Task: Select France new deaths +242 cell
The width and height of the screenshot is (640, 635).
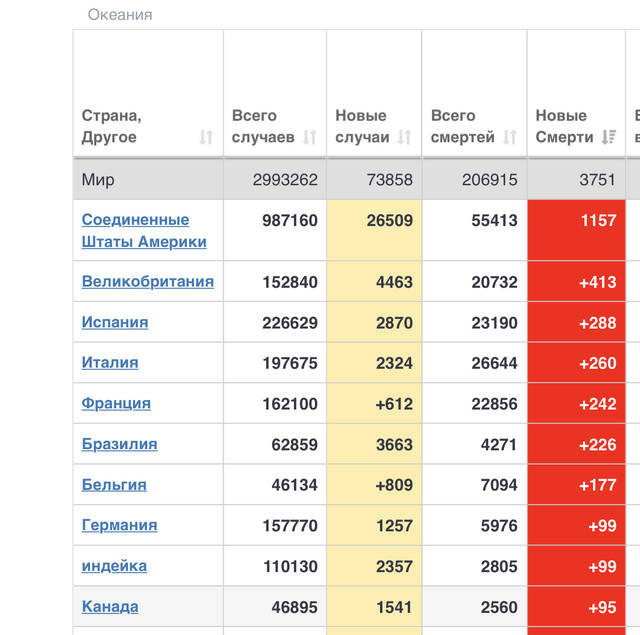Action: 576,404
